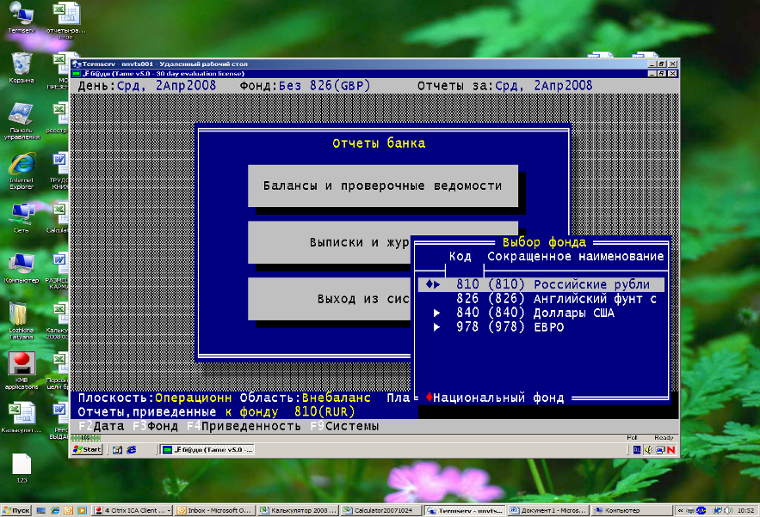Open the Сеть network desktop icon
Viewport: 760px width, 517px height.
pos(20,214)
